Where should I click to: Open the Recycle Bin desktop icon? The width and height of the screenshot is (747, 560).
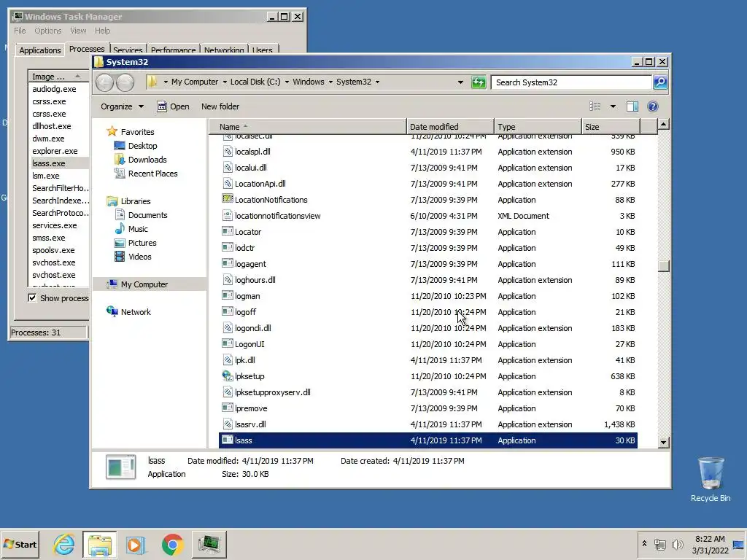(x=711, y=480)
